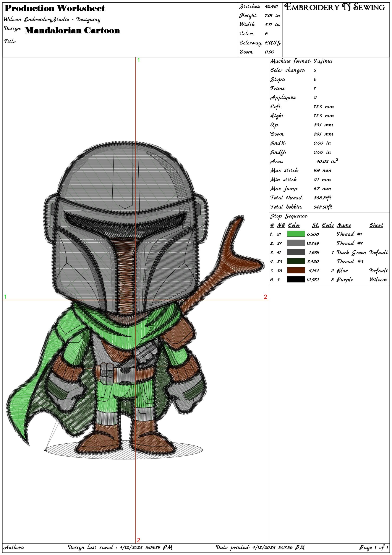Image resolution: width=392 pixels, height=555 pixels.
Task: Click the max jump value '6.7 mm'
Action: [x=322, y=189]
